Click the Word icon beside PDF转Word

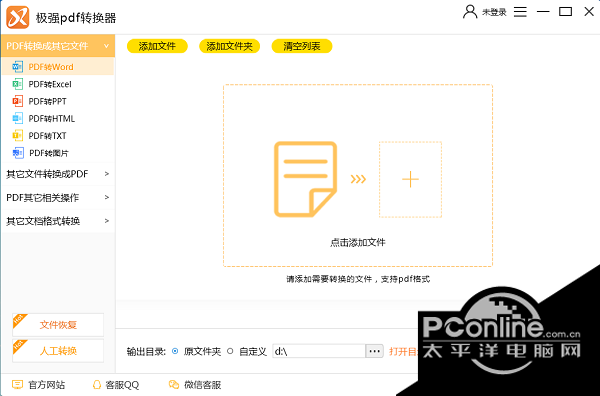pyautogui.click(x=17, y=67)
